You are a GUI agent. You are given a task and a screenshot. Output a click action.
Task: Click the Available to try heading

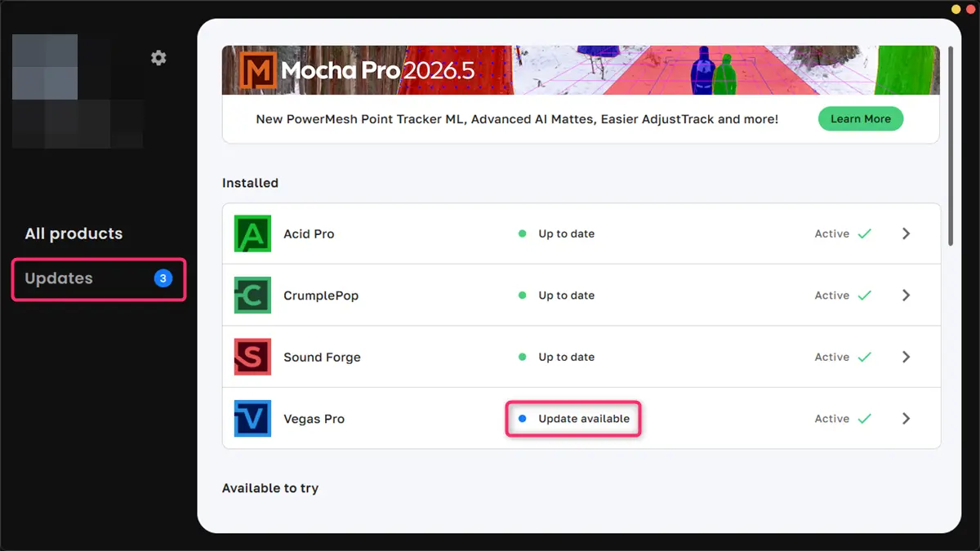tap(270, 488)
